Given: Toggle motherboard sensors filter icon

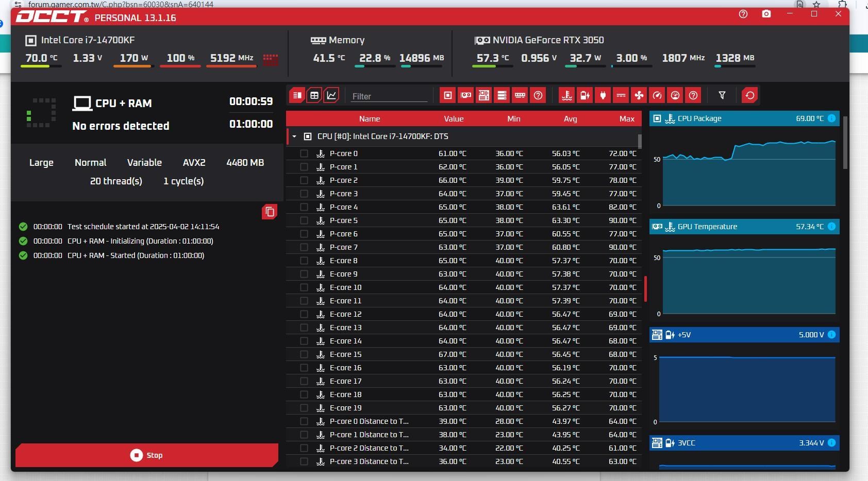Looking at the screenshot, I should 483,95.
